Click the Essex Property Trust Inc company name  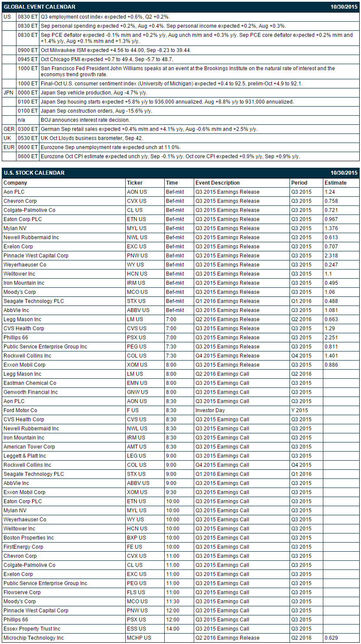click(x=32, y=629)
